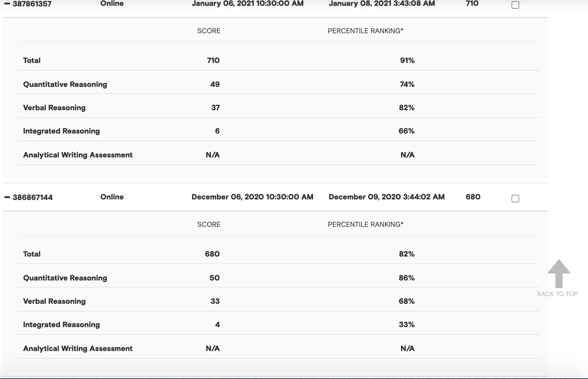
Task: Select the Analytical Writing Assessment row
Action: coord(78,155)
